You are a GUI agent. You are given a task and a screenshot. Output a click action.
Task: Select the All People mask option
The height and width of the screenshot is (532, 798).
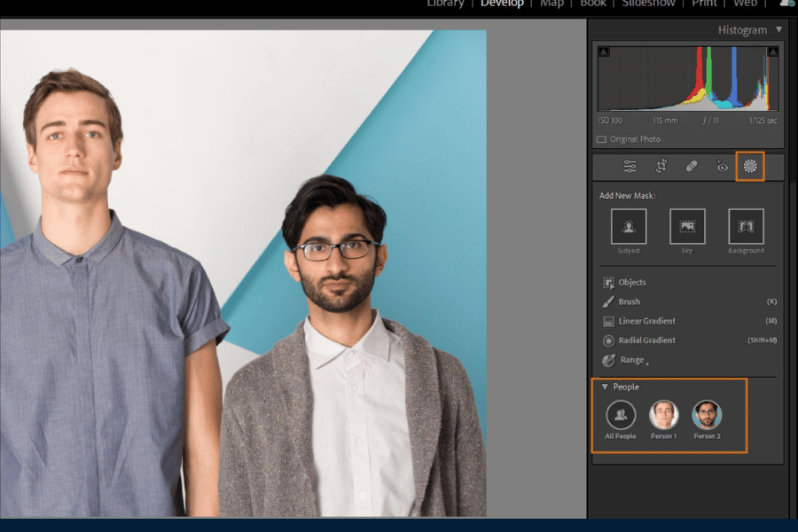pos(621,415)
